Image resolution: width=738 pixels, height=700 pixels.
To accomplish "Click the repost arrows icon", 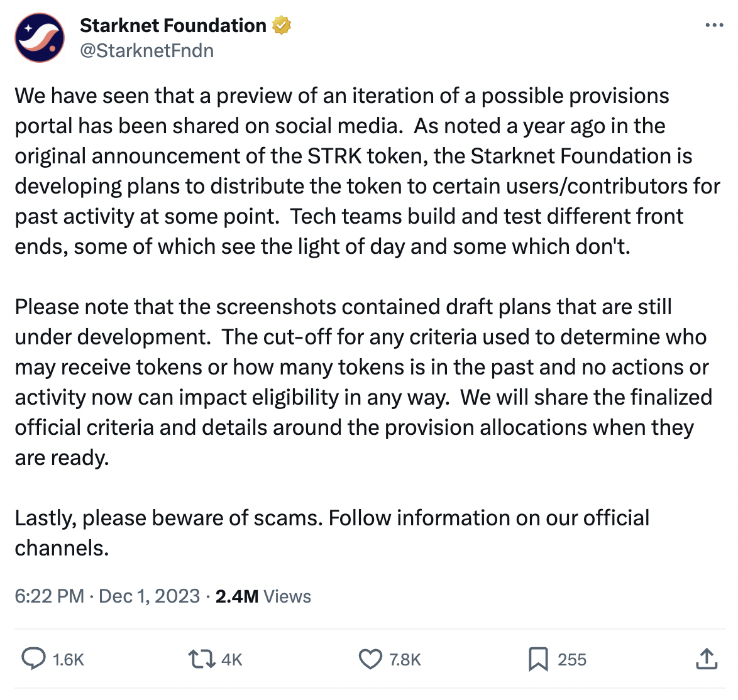I will coord(202,659).
